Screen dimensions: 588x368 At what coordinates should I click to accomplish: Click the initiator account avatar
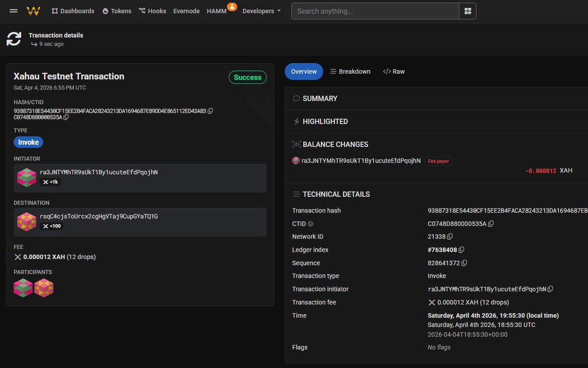point(26,178)
